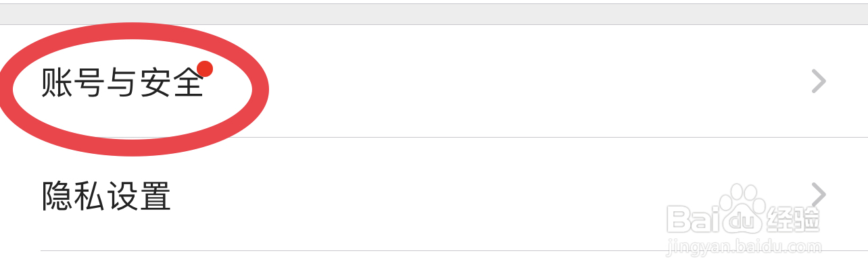Select the 安全 characters beside red dot

tap(172, 84)
